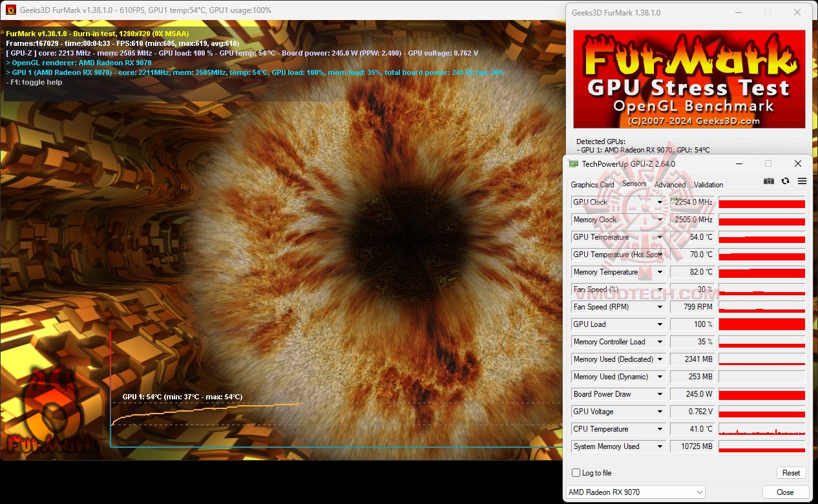Click the Hot Spot value 70.0 °C
818x504 pixels.
[x=692, y=255]
